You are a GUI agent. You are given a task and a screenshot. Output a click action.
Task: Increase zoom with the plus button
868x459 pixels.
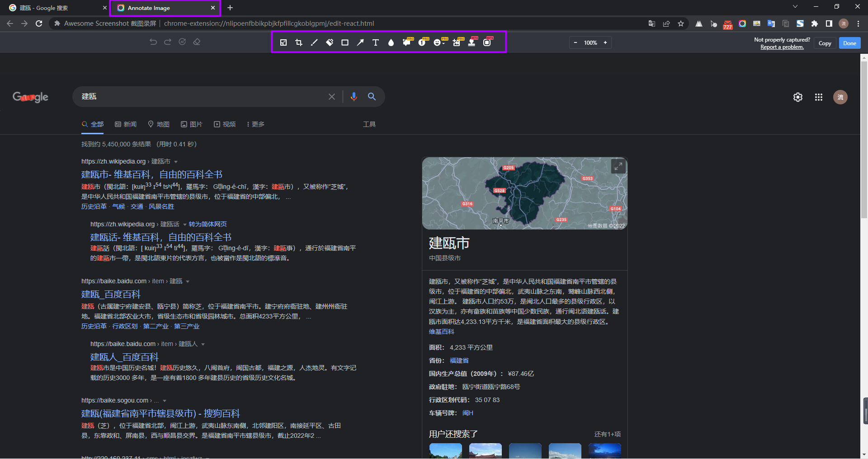point(605,42)
